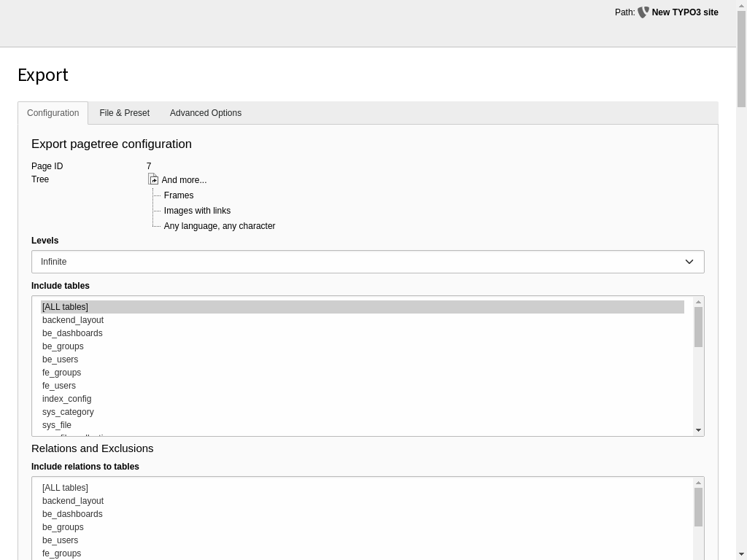Select backend_layout in the Include tables list
The image size is (747, 560).
[x=73, y=319]
